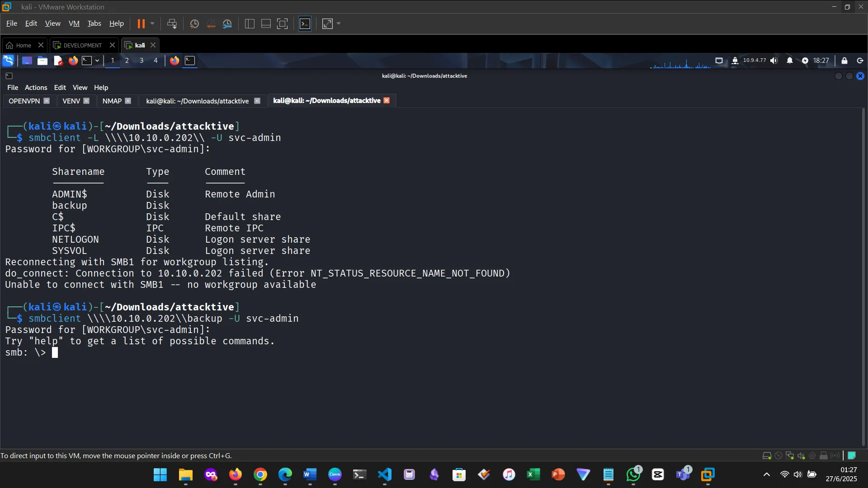Expand the terminal launcher chevron on the panel
The height and width of the screenshot is (488, 868).
pyautogui.click(x=97, y=61)
